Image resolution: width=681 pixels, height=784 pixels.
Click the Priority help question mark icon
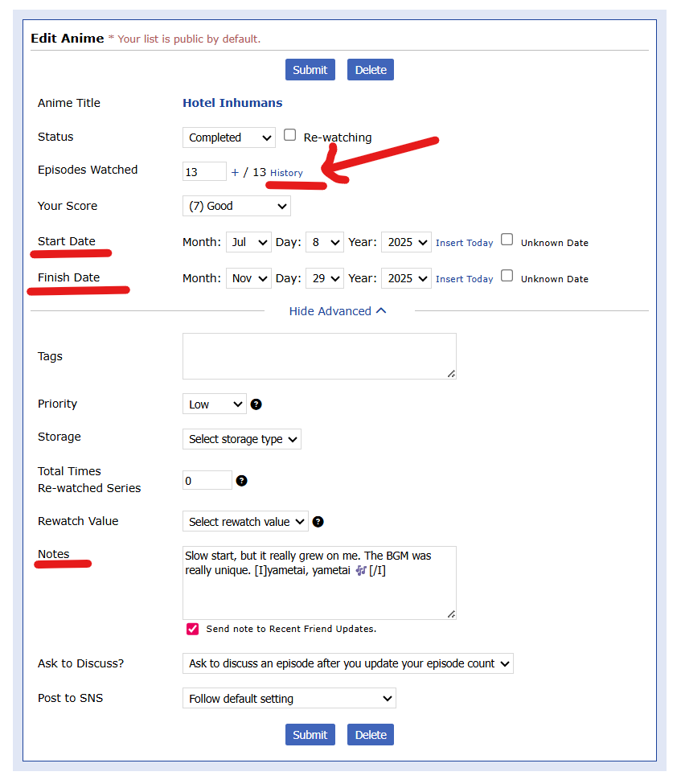256,404
